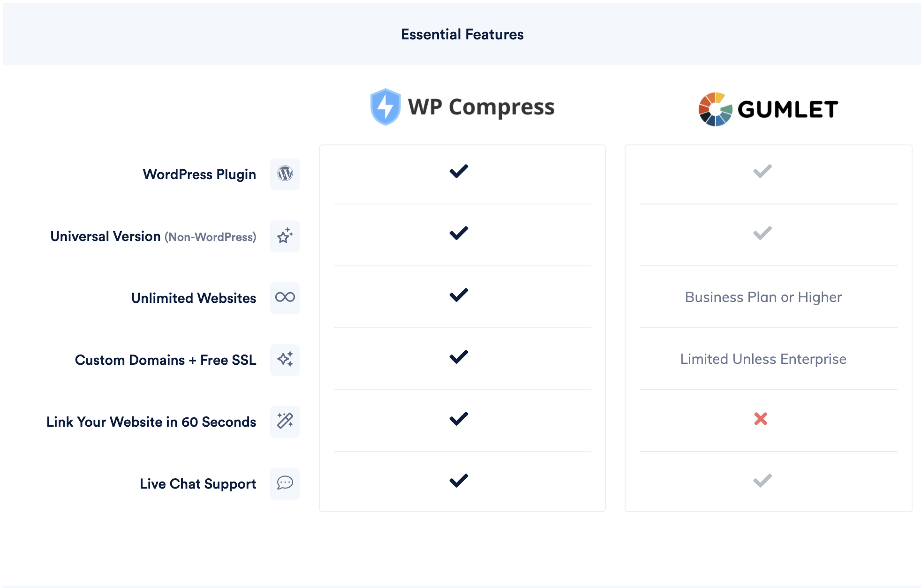Click the "Custom Domains + Free SSL" label
This screenshot has width=921, height=588.
coord(166,360)
